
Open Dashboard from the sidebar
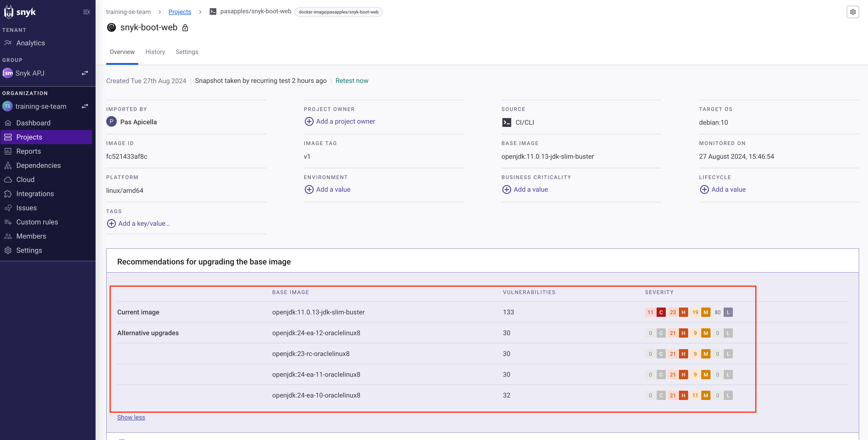(33, 123)
